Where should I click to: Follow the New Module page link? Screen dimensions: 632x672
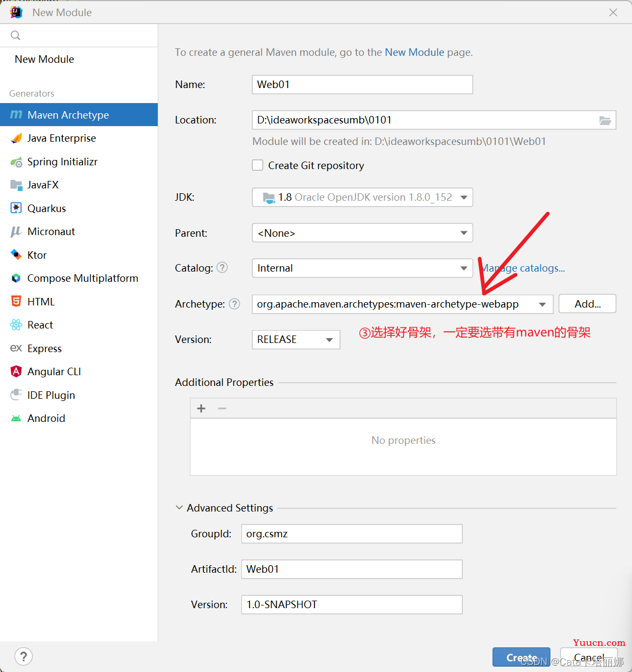point(415,52)
